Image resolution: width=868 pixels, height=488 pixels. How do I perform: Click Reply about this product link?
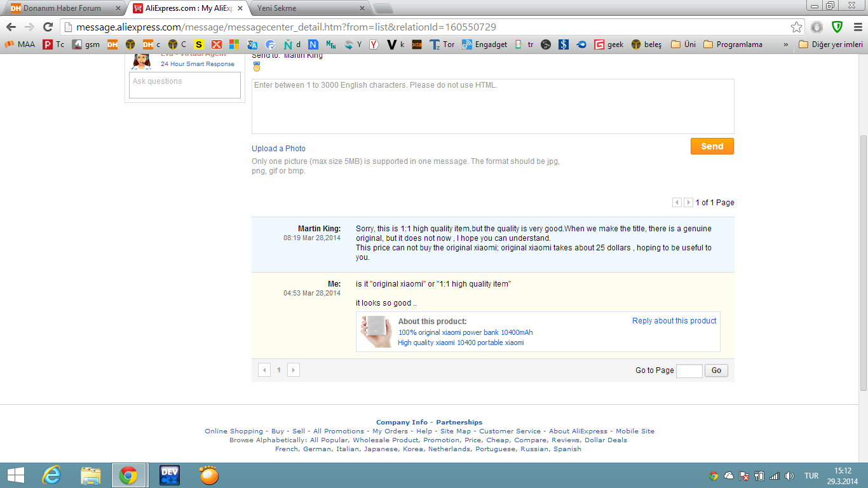[674, 321]
